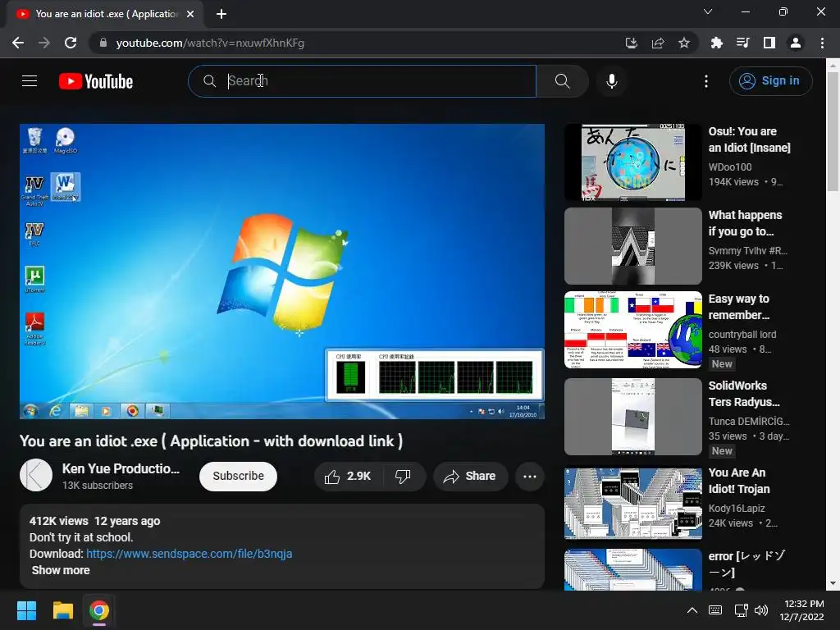Open 'Easy way to remember' flags thumbnail
Screen dimensions: 840x630
pyautogui.click(x=632, y=330)
